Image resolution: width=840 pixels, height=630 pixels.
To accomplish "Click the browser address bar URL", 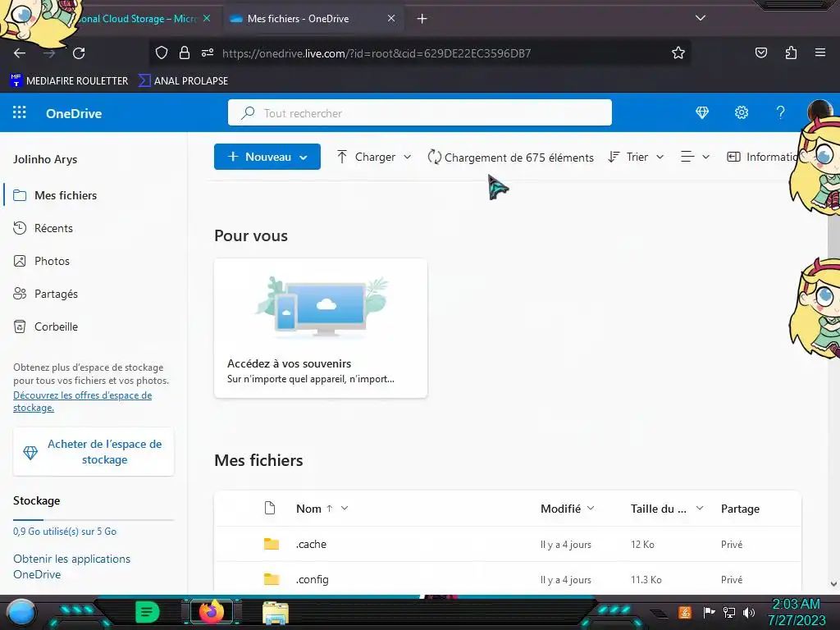I will [376, 53].
